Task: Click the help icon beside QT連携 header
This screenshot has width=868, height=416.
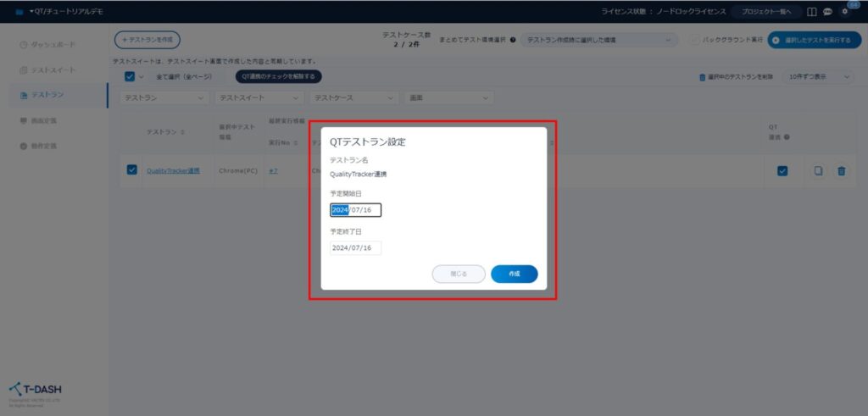Action: click(787, 137)
